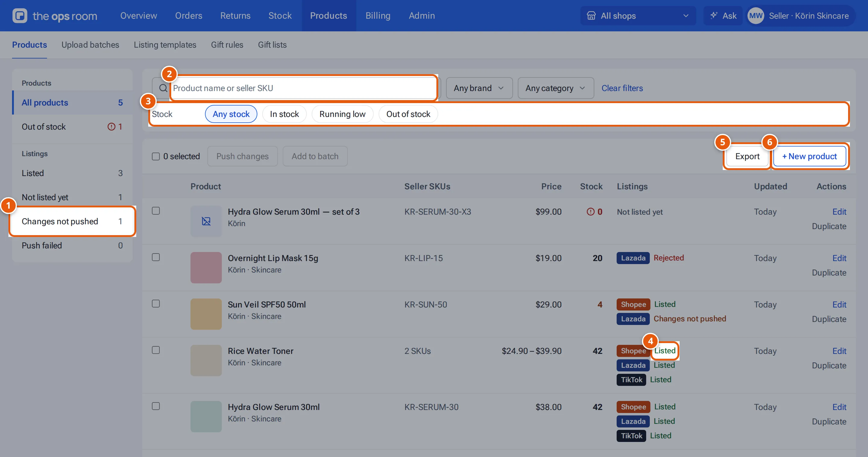Click the pink Overnight Lip Mask swatch thumbnail
Viewport: 868px width, 457px height.
[206, 268]
